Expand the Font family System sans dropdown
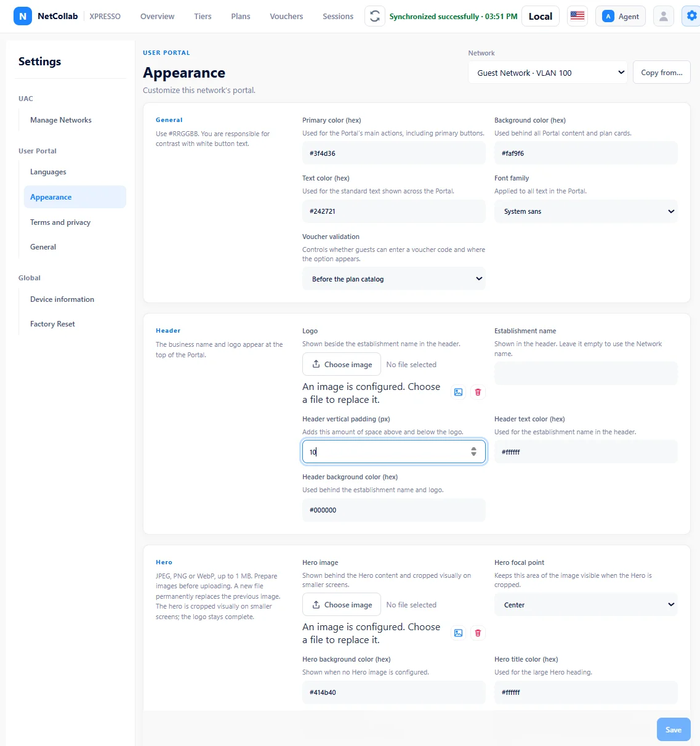 586,211
